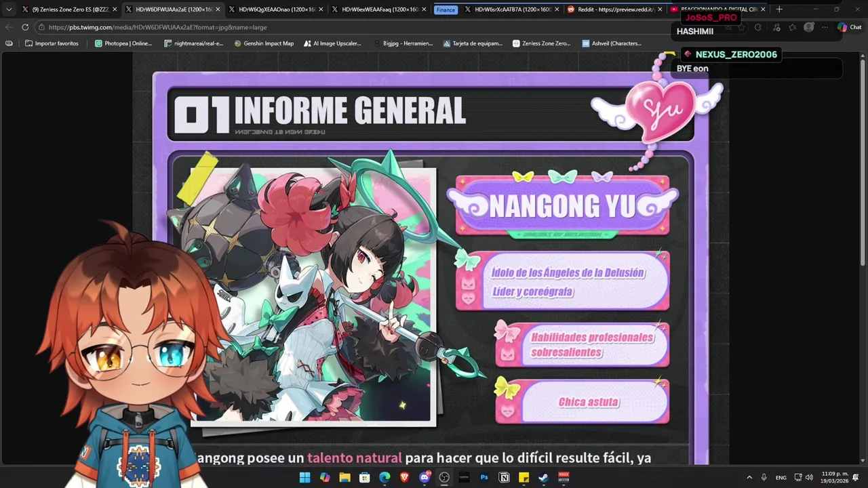
Task: Open Discord from the taskbar
Action: click(x=425, y=477)
